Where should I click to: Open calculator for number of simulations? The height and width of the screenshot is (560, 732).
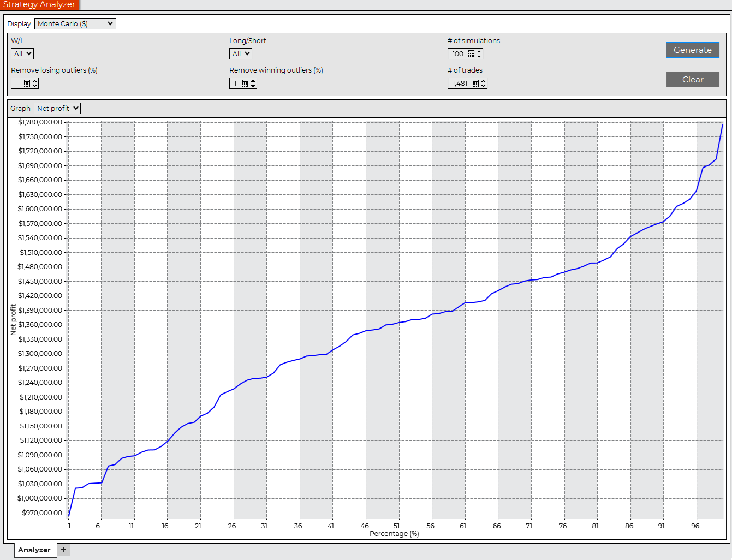click(471, 54)
